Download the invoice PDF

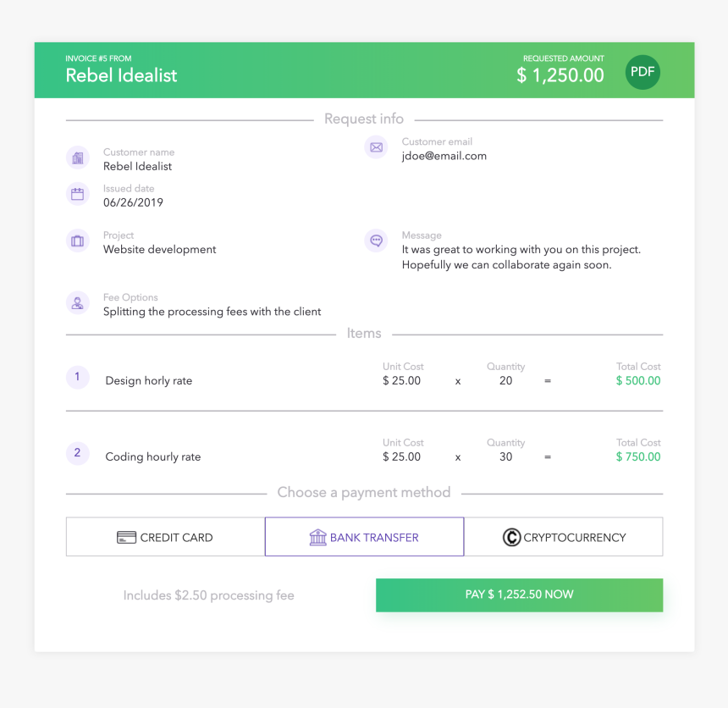pyautogui.click(x=643, y=72)
